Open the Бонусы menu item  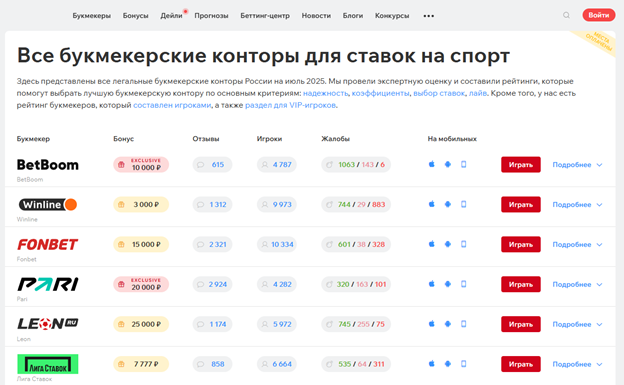(135, 16)
